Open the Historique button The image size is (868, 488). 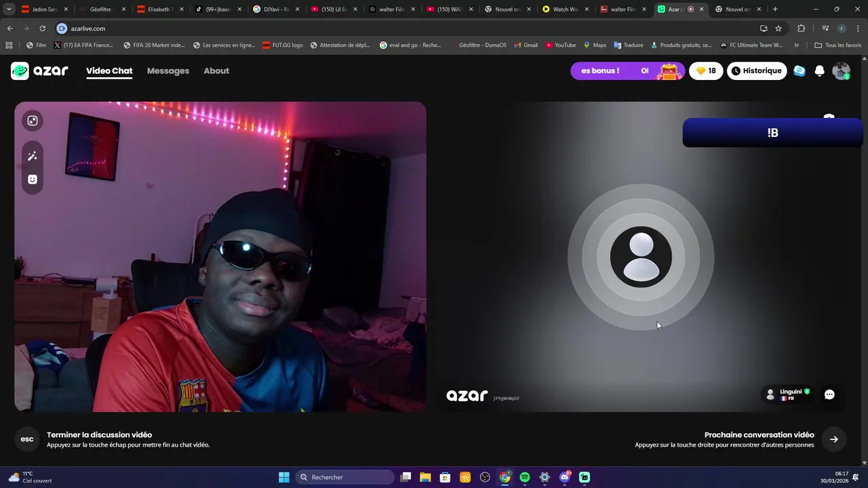point(757,70)
